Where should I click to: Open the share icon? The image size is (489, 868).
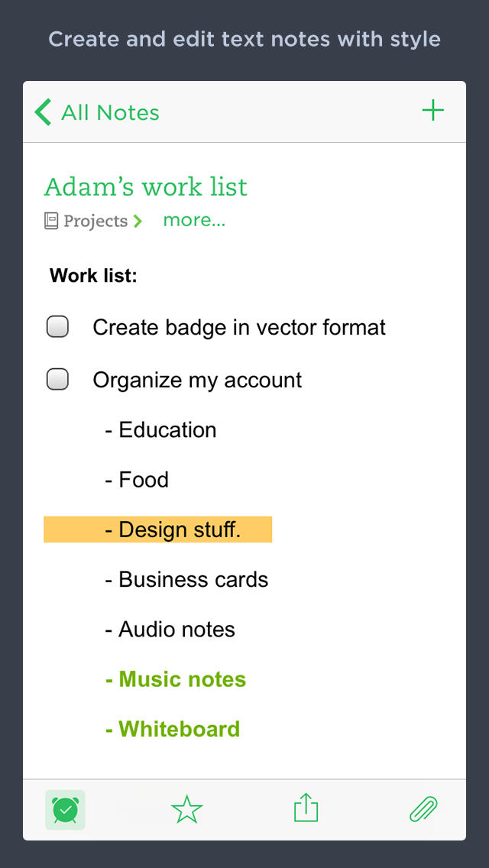click(x=306, y=808)
